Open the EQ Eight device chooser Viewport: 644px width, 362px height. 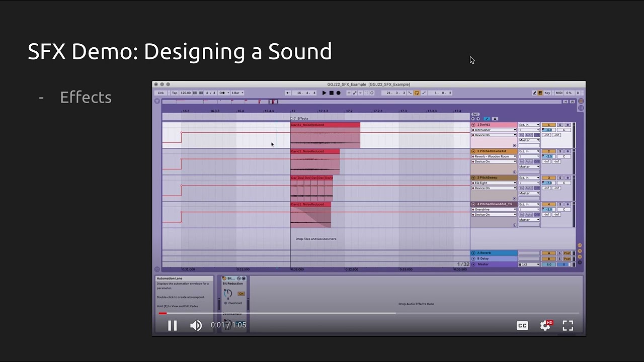pyautogui.click(x=494, y=183)
